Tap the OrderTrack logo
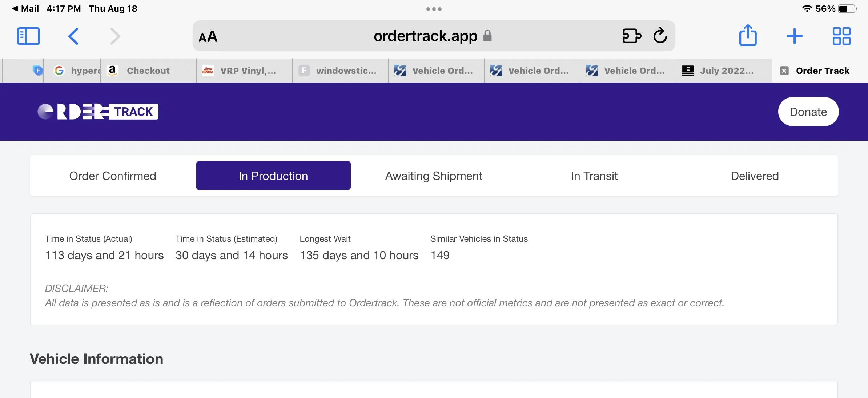868x398 pixels. (98, 112)
